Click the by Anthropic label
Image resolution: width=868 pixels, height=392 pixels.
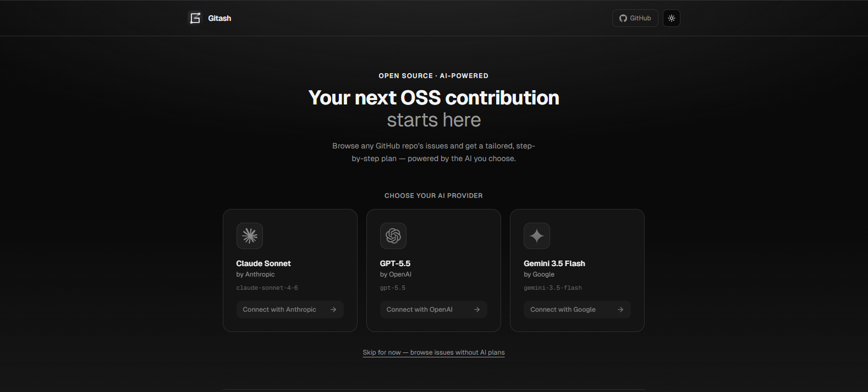point(255,274)
